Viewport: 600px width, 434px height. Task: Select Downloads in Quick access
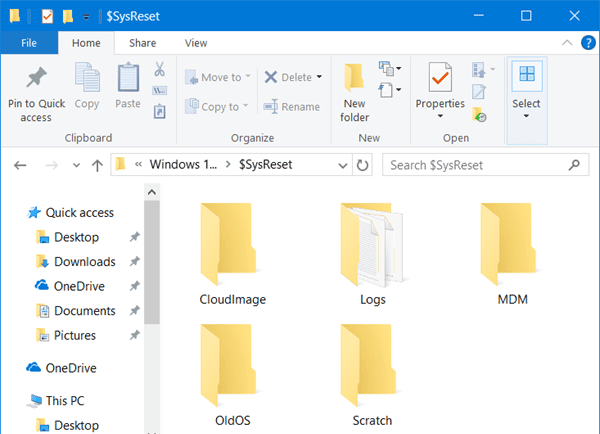[84, 262]
